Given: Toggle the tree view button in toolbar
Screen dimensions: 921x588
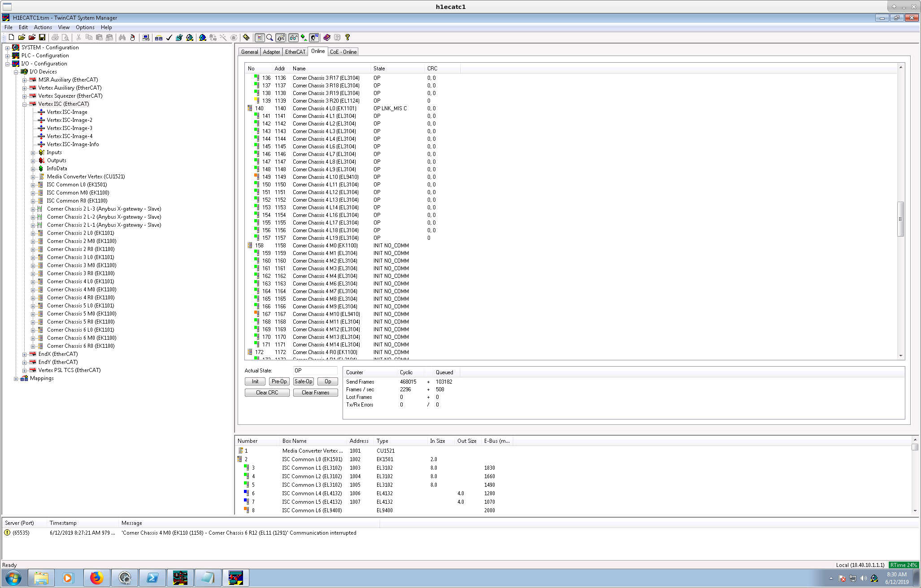Looking at the screenshot, I should [260, 38].
